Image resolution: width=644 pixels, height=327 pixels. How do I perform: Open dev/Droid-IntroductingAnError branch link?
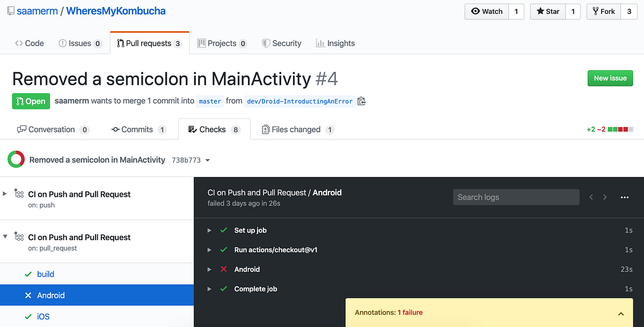[x=299, y=101]
